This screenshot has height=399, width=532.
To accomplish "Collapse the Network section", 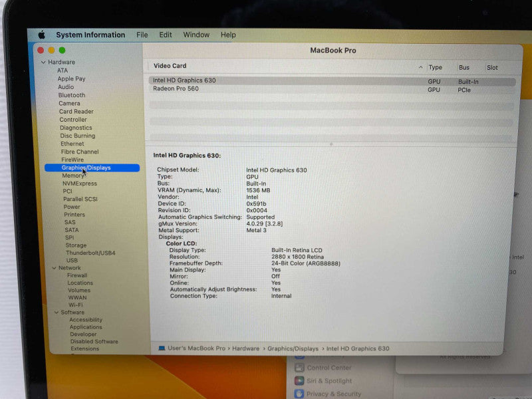I will pyautogui.click(x=54, y=268).
